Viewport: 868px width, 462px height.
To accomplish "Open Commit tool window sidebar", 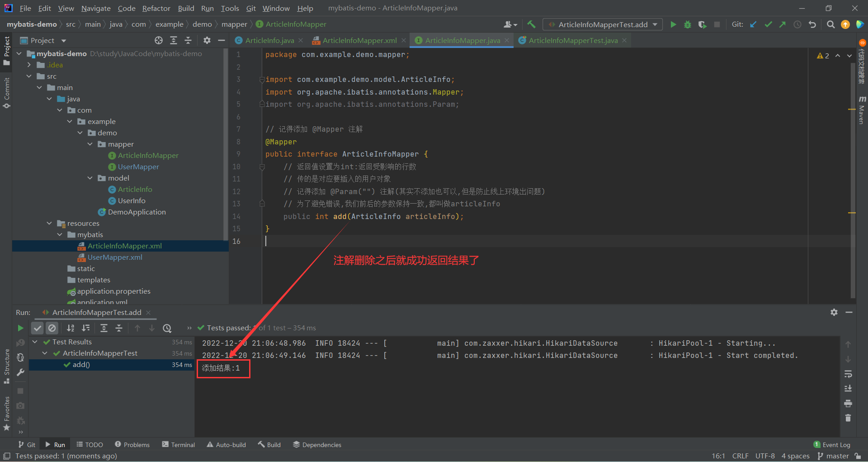I will click(x=6, y=93).
